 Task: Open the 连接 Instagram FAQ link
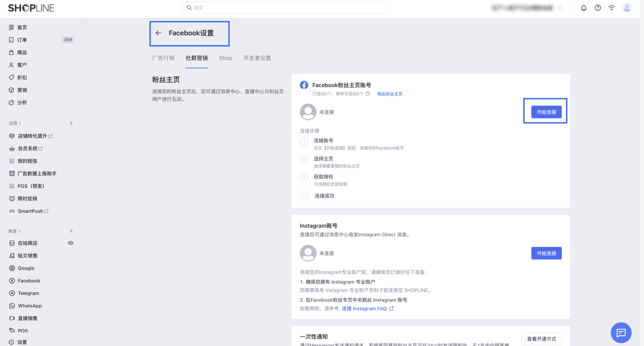coord(368,309)
